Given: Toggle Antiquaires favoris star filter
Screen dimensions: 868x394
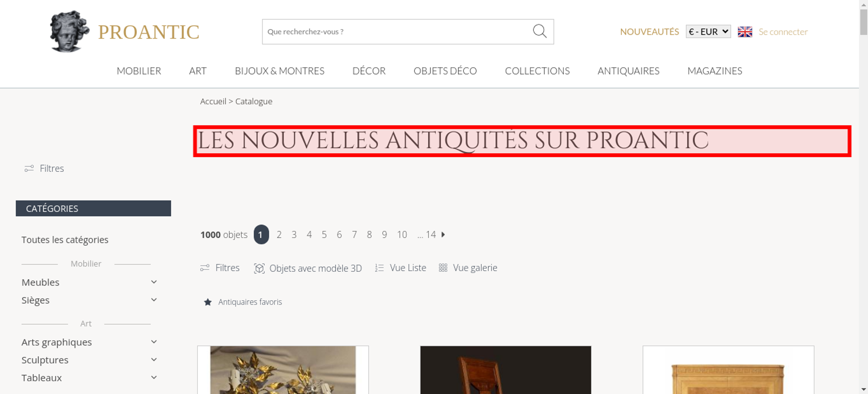Looking at the screenshot, I should 243,302.
